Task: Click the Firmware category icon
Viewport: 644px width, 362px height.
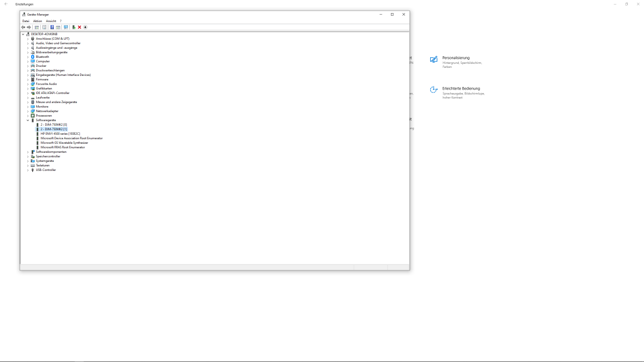Action: click(33, 79)
